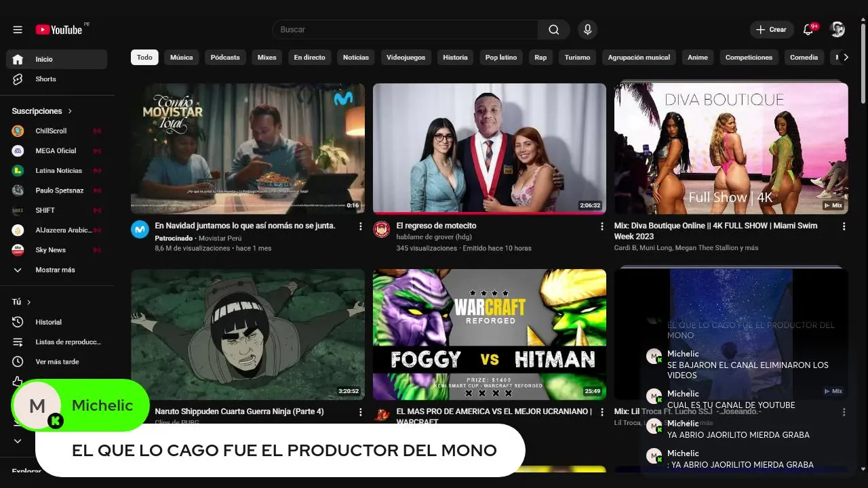Open the account avatar menu
The height and width of the screenshot is (488, 868).
pyautogui.click(x=837, y=30)
